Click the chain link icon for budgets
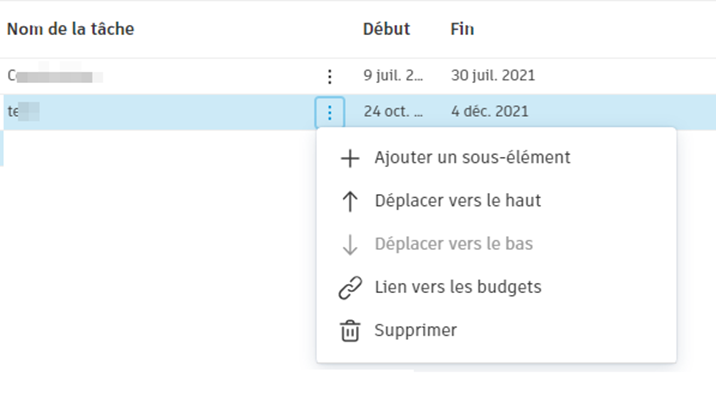 pyautogui.click(x=350, y=288)
